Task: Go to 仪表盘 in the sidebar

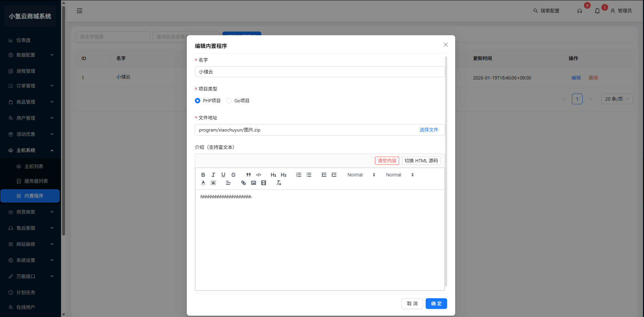Action: point(23,40)
